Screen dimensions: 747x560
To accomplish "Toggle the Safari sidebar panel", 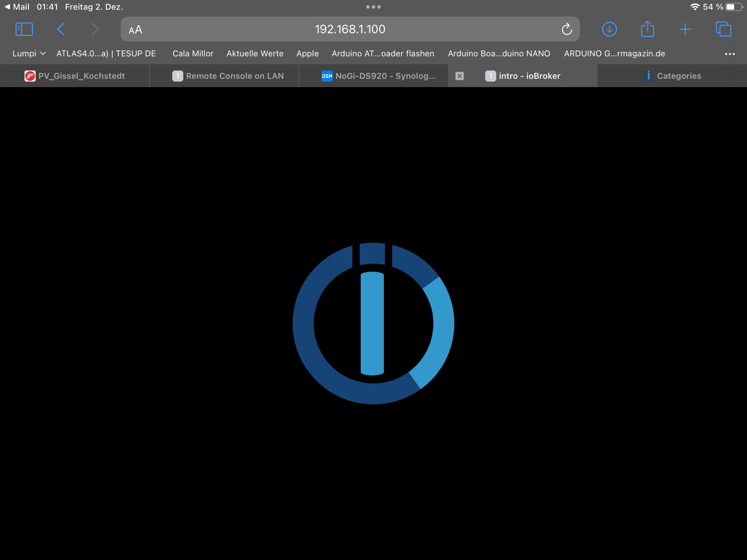I will [x=24, y=29].
